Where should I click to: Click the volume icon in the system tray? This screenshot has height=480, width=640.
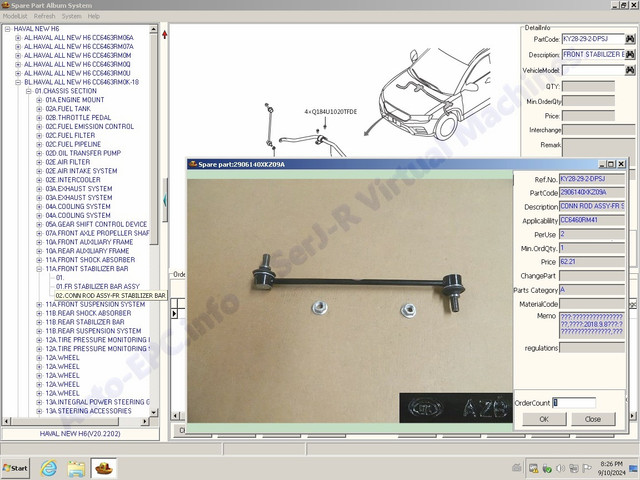[560, 468]
